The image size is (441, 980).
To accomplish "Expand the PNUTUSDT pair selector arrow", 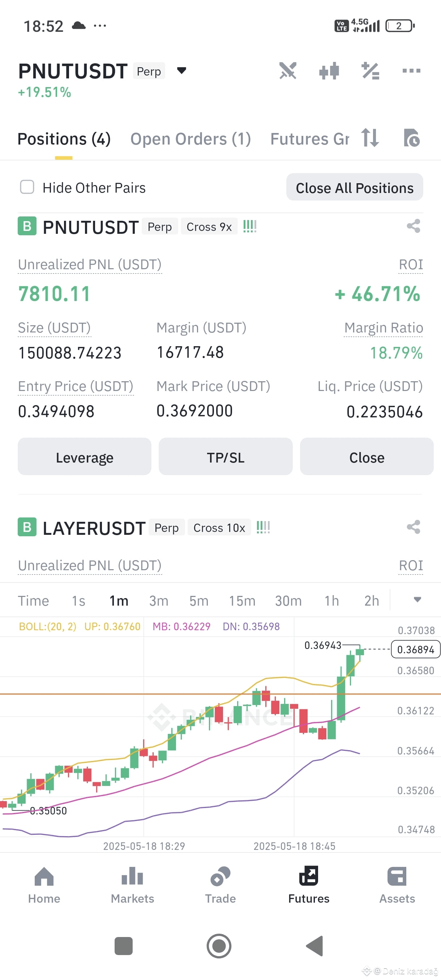I will tap(181, 70).
